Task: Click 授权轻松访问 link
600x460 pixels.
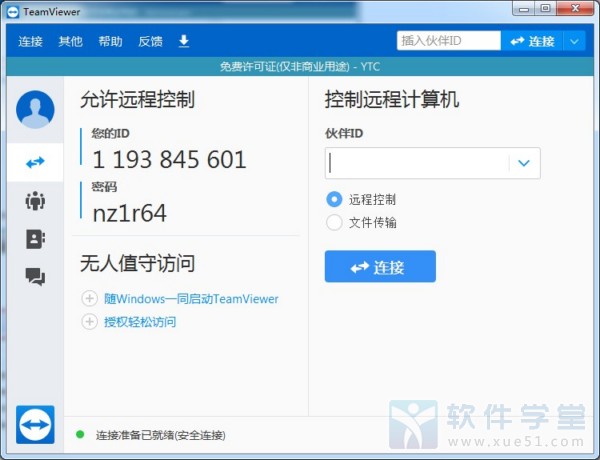Action: (140, 322)
